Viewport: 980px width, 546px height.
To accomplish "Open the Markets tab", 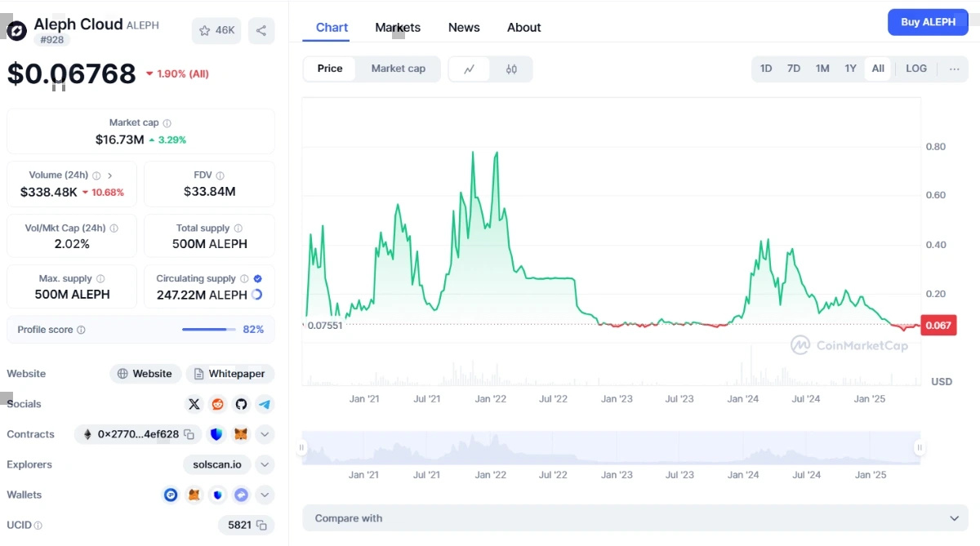I will point(398,27).
